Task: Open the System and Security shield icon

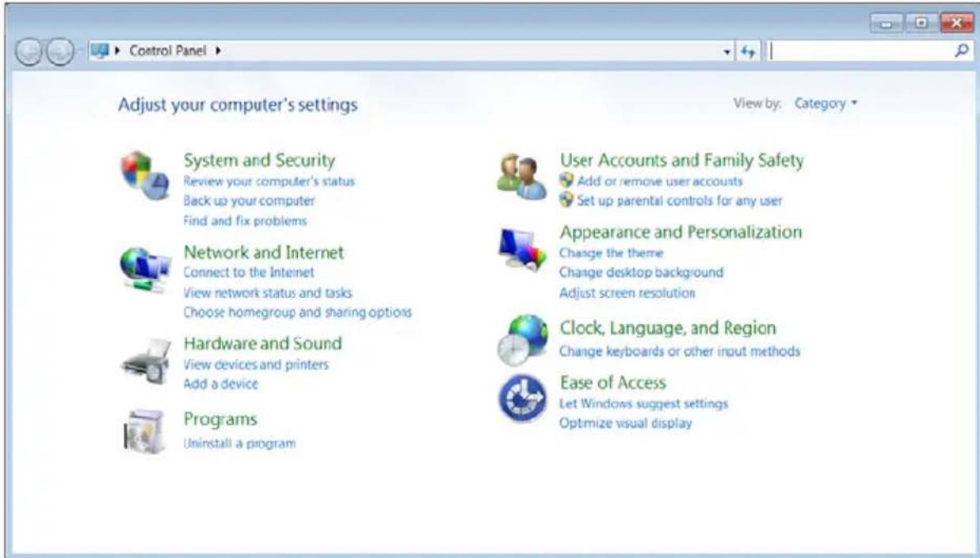Action: pos(144,177)
